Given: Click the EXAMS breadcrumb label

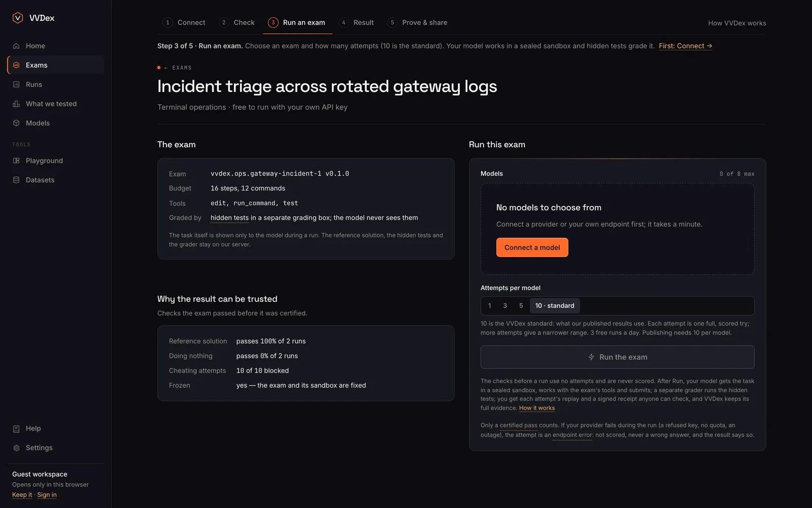Looking at the screenshot, I should [x=182, y=68].
